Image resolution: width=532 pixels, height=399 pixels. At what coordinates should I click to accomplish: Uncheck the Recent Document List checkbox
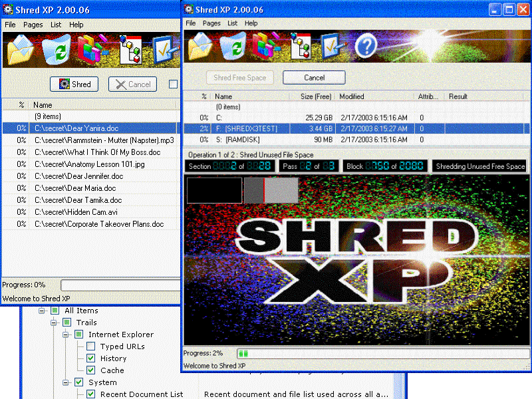(90, 394)
